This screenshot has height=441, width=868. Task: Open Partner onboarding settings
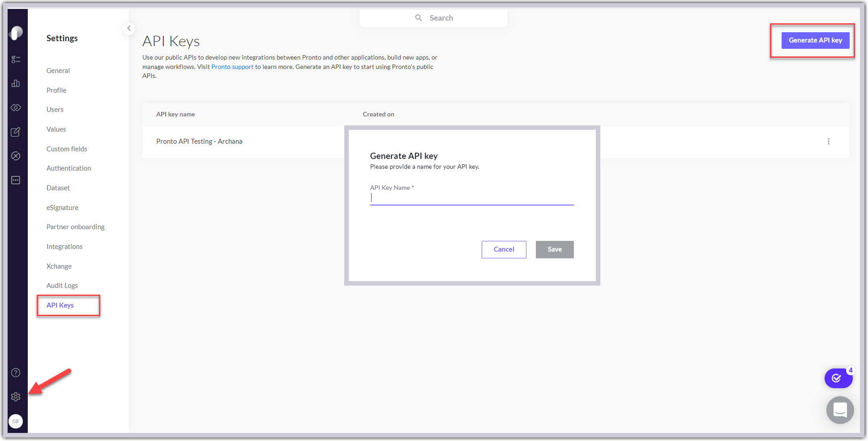pos(76,227)
